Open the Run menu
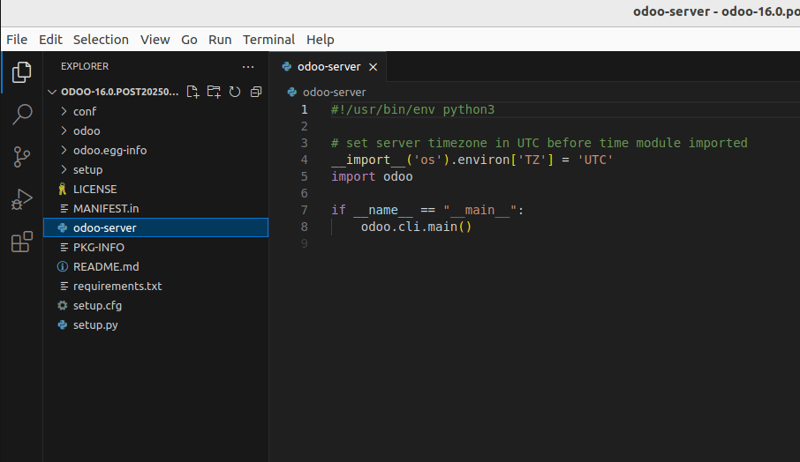800x462 pixels. pyautogui.click(x=220, y=39)
